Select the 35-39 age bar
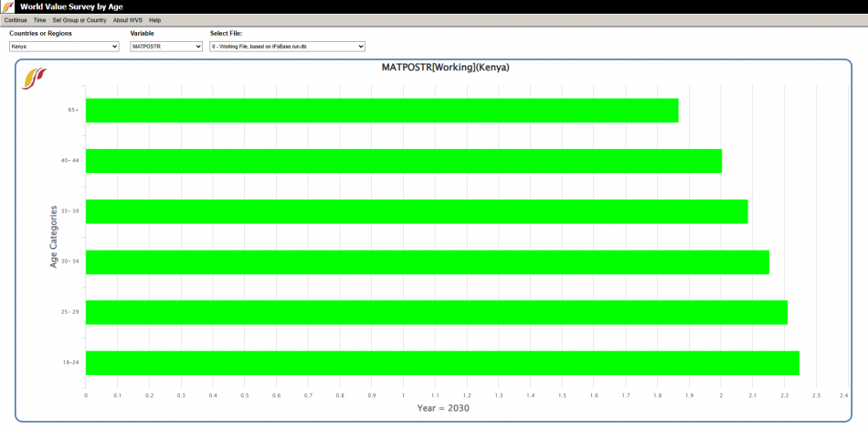This screenshot has width=868, height=429. (416, 211)
